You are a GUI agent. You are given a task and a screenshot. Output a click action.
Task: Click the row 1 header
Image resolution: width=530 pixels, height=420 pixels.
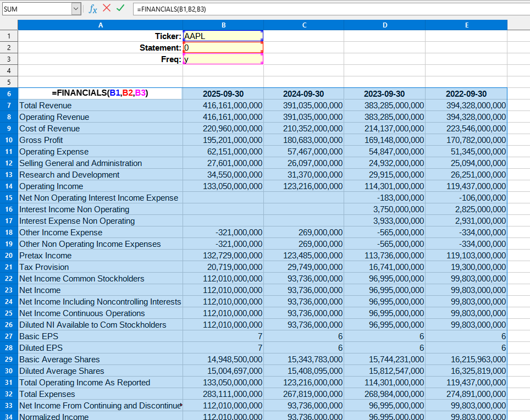coord(8,36)
